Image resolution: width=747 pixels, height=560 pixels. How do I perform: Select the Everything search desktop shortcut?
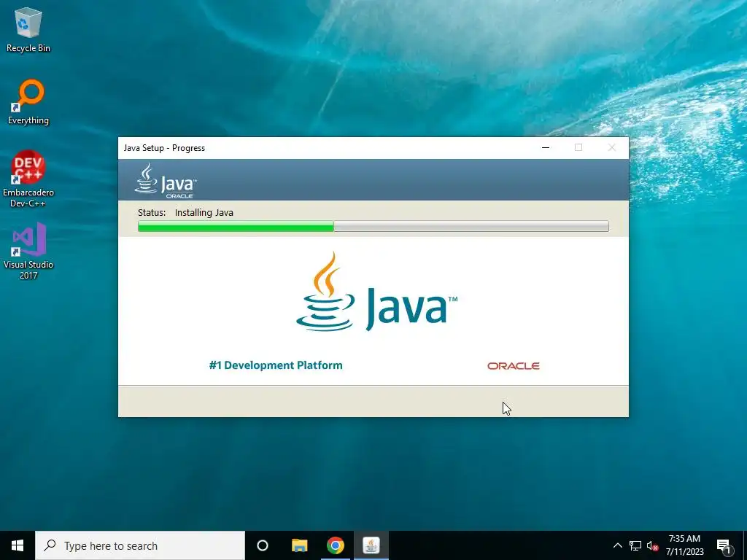coord(28,102)
